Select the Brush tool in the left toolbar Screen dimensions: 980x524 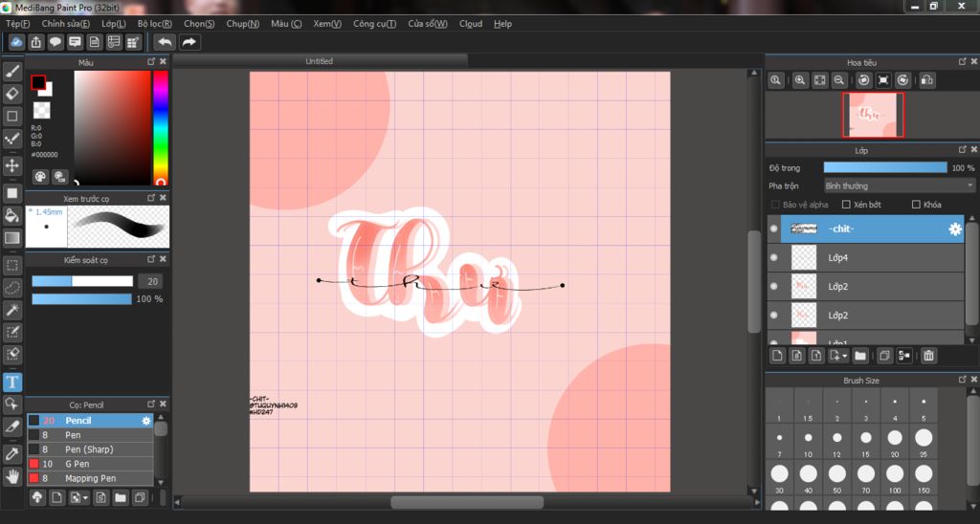pyautogui.click(x=11, y=71)
